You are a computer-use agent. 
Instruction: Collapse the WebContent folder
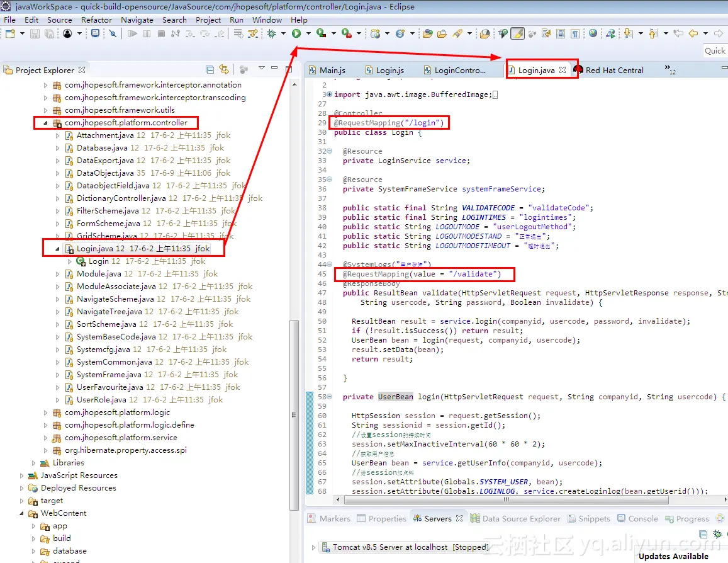click(21, 514)
